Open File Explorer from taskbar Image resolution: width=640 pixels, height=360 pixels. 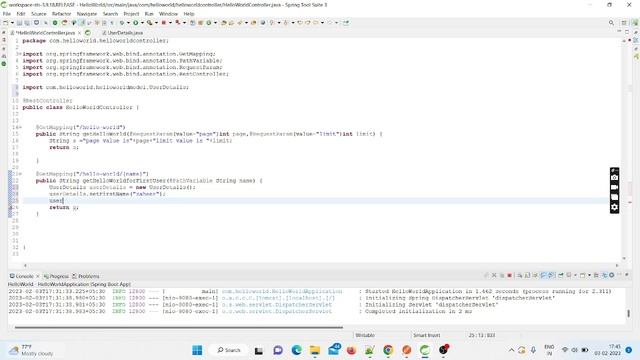click(x=315, y=350)
